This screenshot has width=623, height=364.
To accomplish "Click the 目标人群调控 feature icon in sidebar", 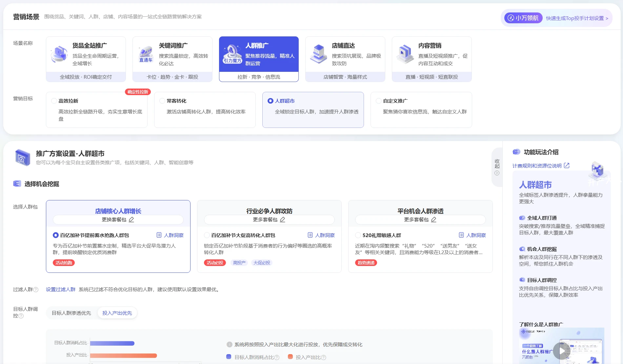I will [522, 280].
